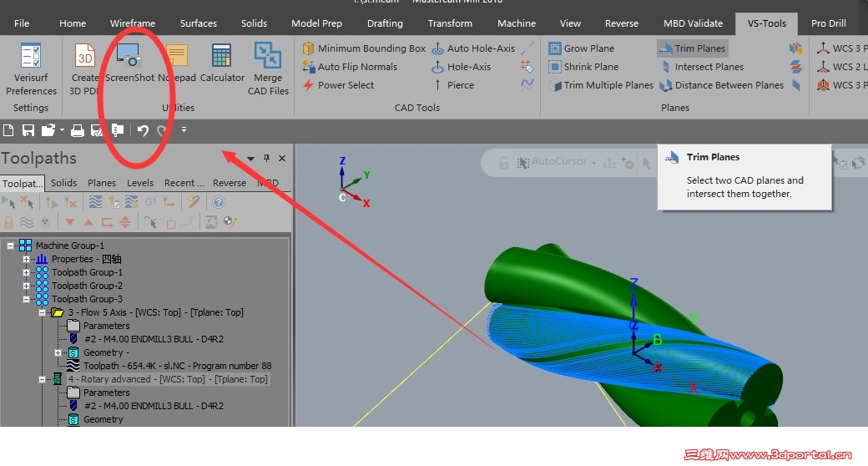The height and width of the screenshot is (466, 868).
Task: Activate Power Select
Action: tap(338, 85)
